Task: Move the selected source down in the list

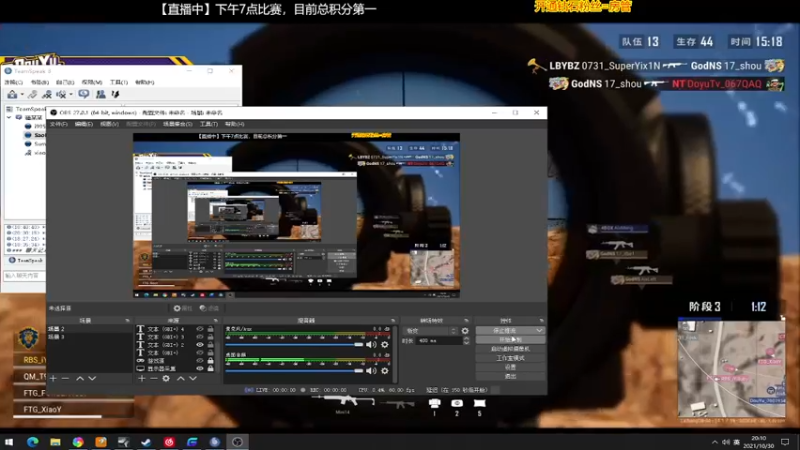Action: [193, 378]
